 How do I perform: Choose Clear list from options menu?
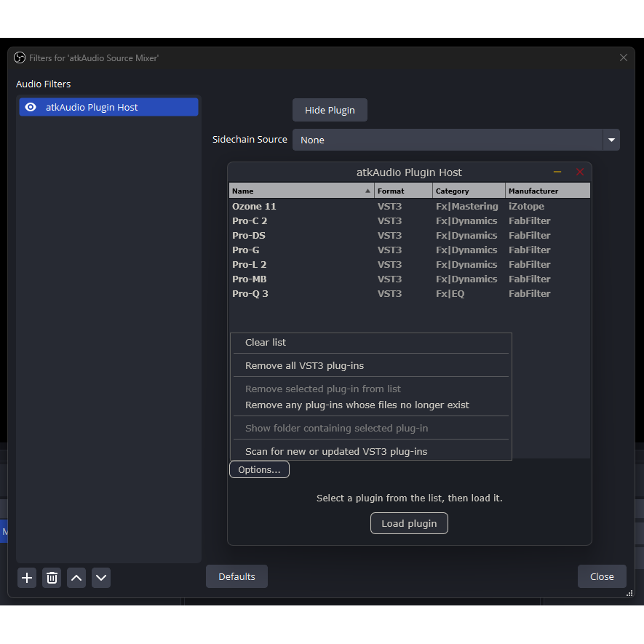[x=371, y=343]
